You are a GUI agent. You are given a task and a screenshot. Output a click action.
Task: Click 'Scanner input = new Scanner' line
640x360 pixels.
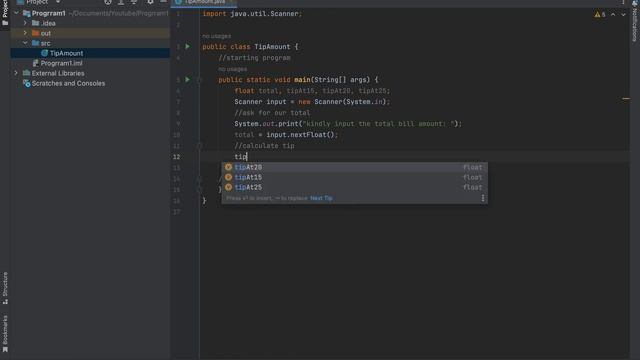pyautogui.click(x=312, y=102)
